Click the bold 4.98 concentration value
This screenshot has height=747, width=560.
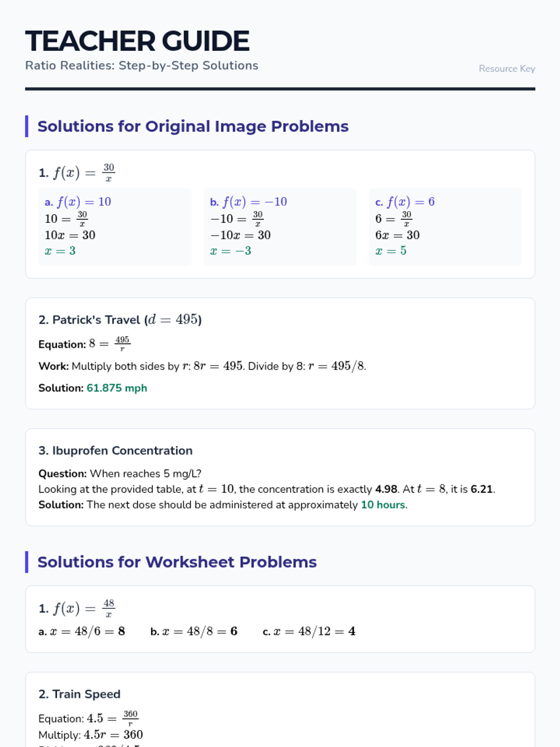pyautogui.click(x=386, y=489)
